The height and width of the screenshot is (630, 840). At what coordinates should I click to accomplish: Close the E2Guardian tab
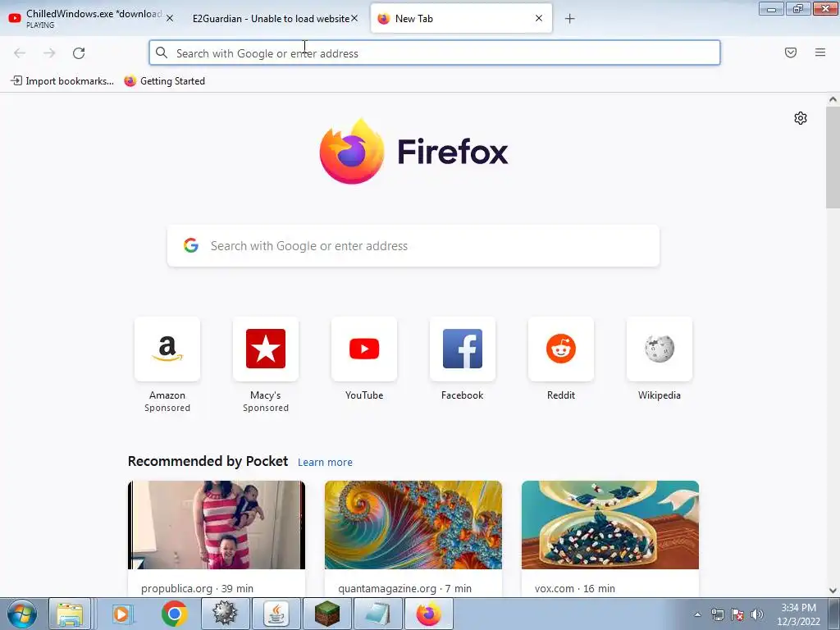pyautogui.click(x=354, y=18)
